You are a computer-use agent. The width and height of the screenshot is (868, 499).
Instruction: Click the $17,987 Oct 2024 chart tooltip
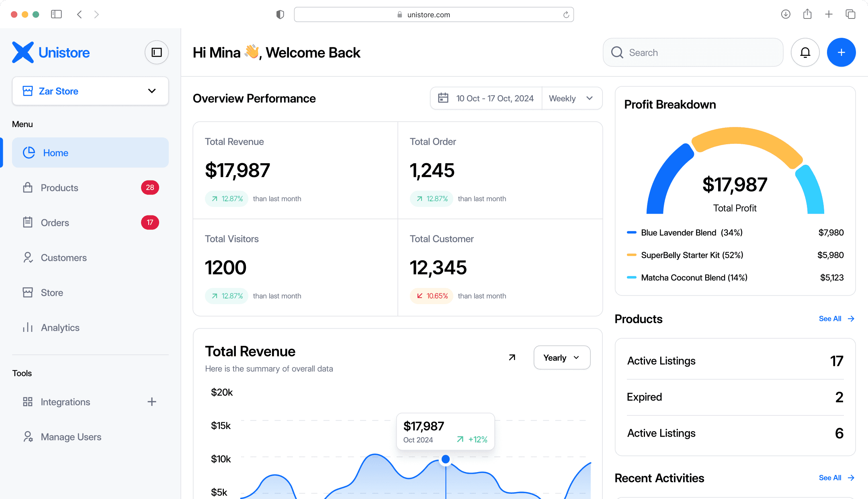(445, 432)
